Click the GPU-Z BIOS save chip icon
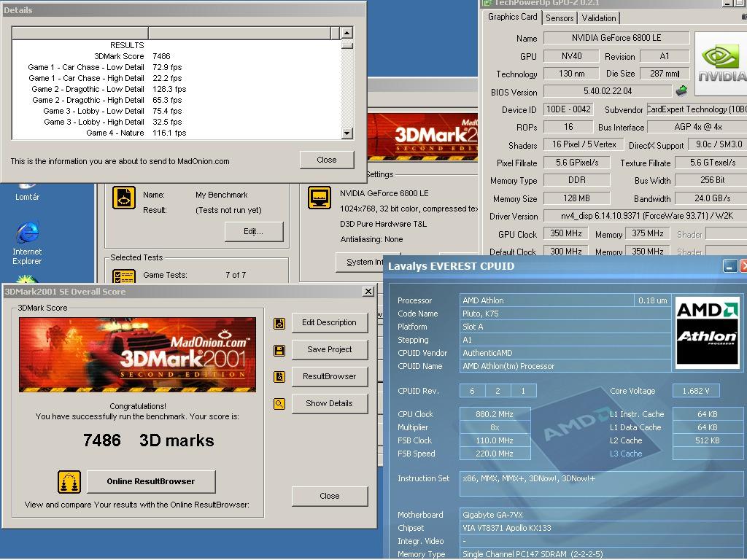 (681, 90)
